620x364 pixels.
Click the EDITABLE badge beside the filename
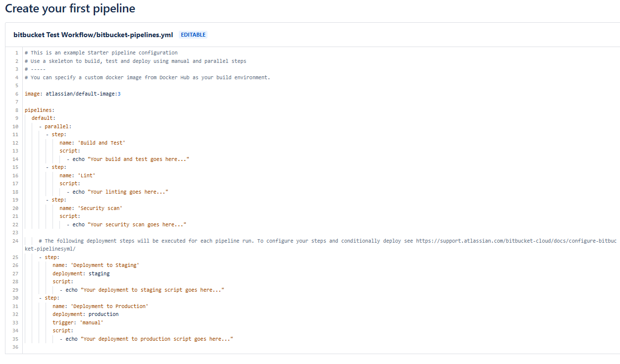click(193, 35)
